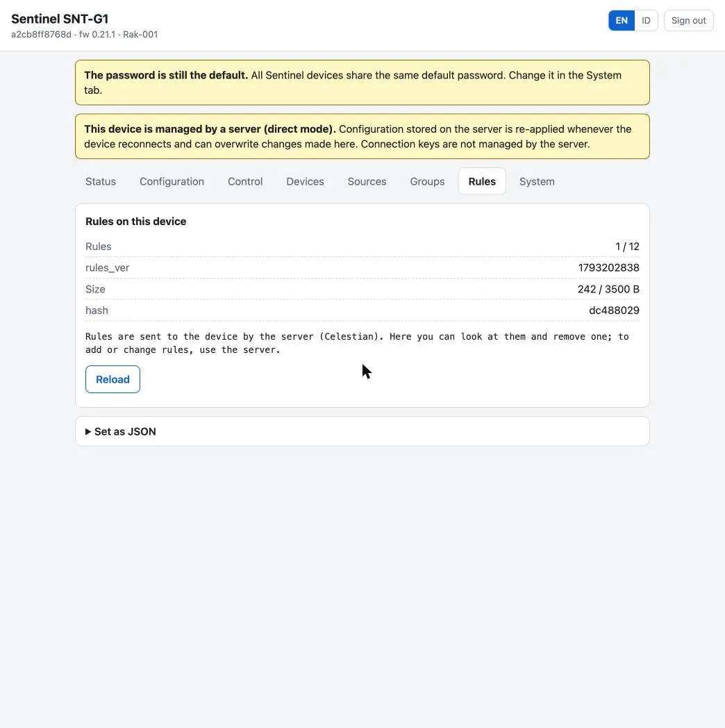Switch to the Devices tab

click(x=305, y=181)
